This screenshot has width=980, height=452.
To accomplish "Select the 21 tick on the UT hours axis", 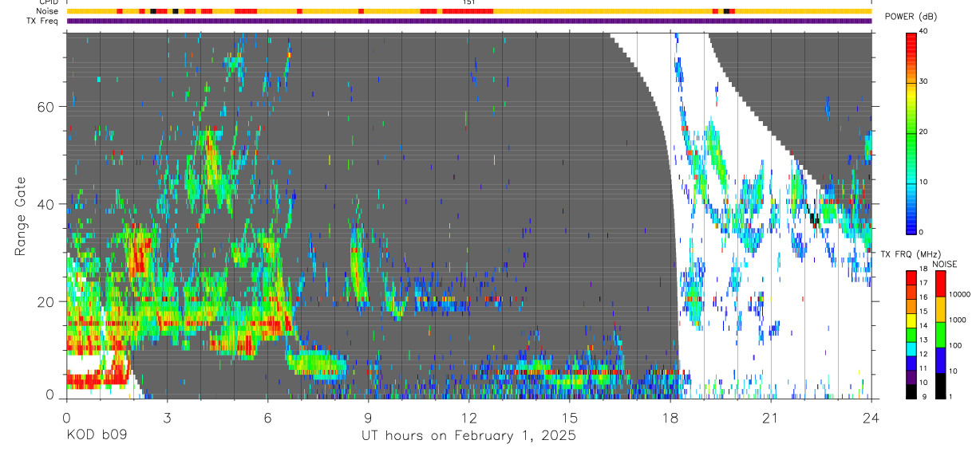I will (x=771, y=417).
